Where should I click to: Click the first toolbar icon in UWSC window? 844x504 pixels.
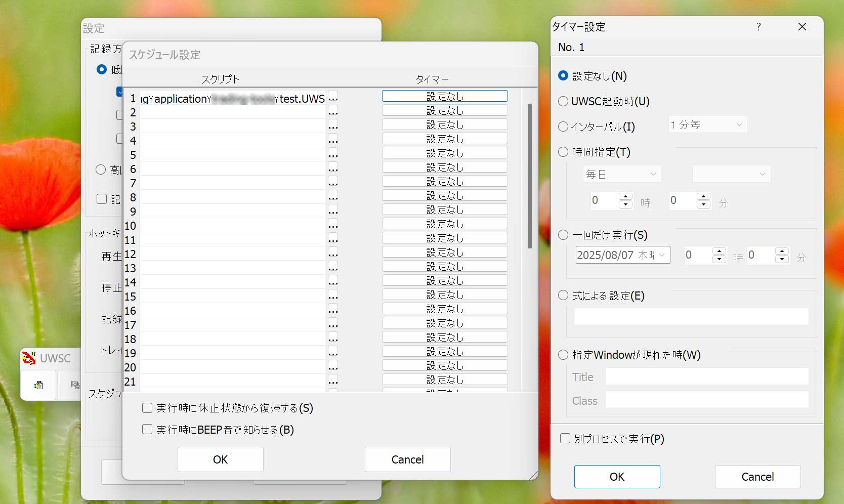pos(38,385)
